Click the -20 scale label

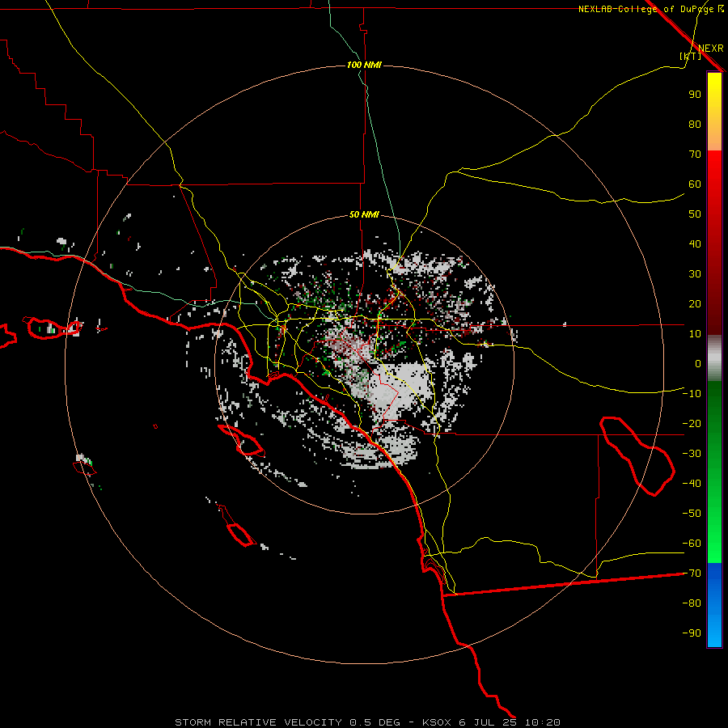click(692, 423)
